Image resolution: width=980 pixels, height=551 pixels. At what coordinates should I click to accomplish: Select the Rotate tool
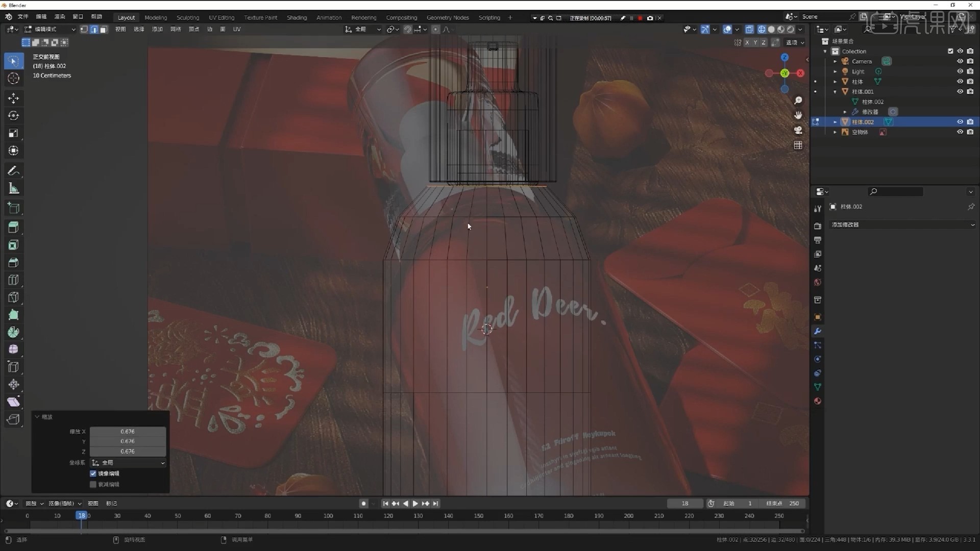tap(14, 116)
